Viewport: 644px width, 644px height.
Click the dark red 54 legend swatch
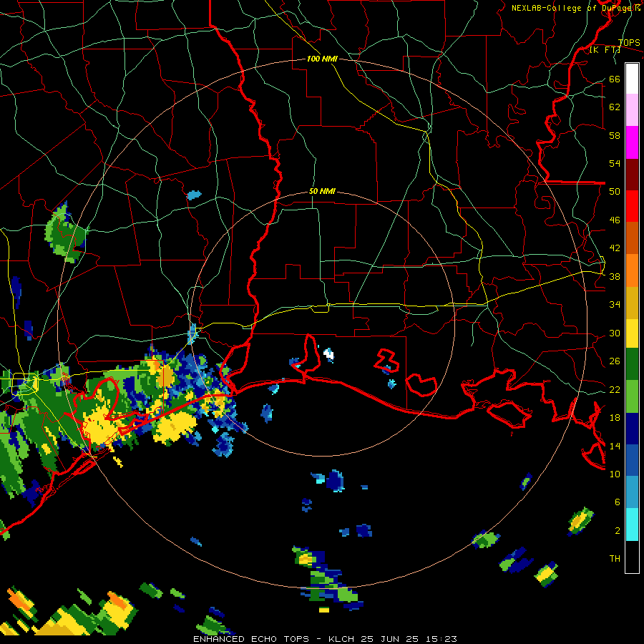pyautogui.click(x=632, y=174)
